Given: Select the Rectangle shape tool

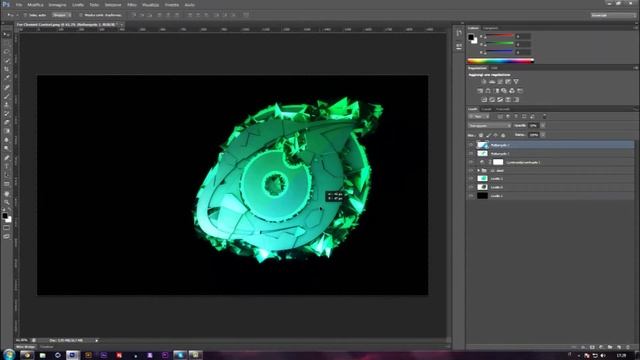Looking at the screenshot, I should point(7,184).
